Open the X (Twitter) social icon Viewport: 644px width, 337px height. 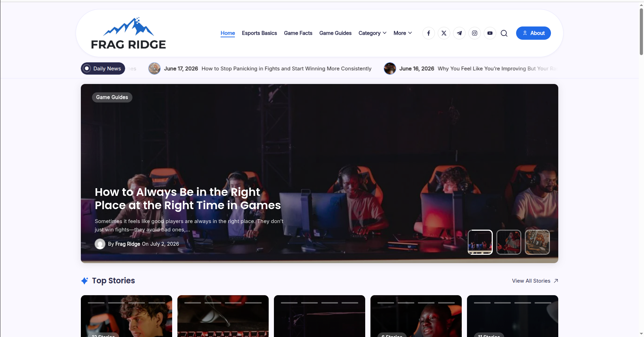(444, 33)
